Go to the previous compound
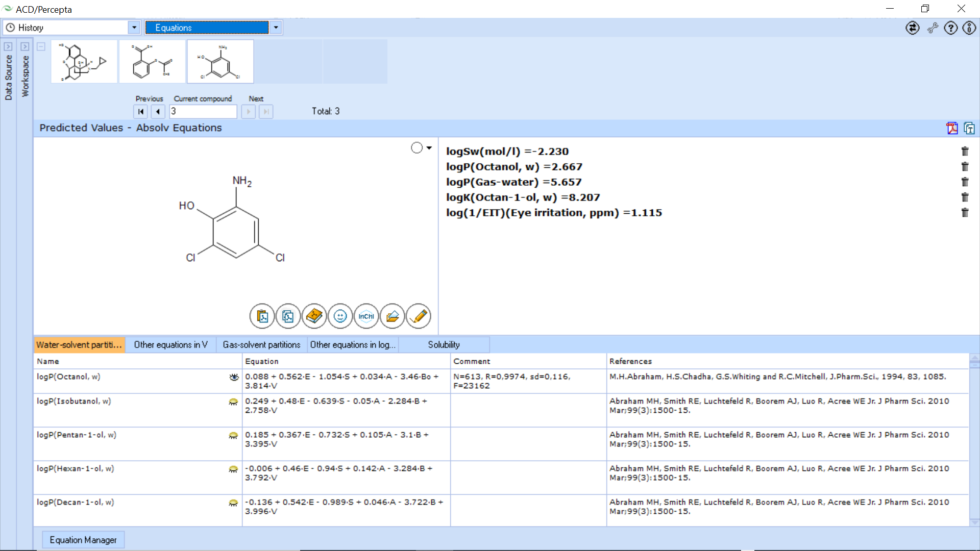Viewport: 980px width, 551px height. pyautogui.click(x=158, y=111)
